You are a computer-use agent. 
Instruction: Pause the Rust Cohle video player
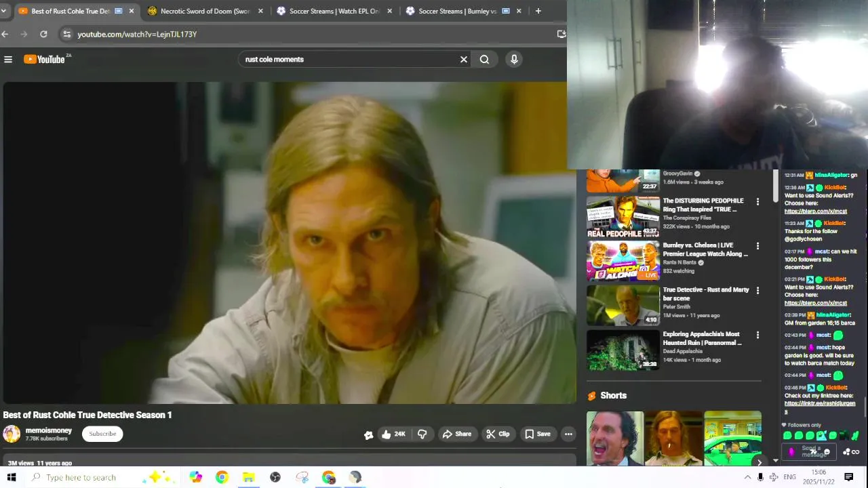(x=288, y=243)
